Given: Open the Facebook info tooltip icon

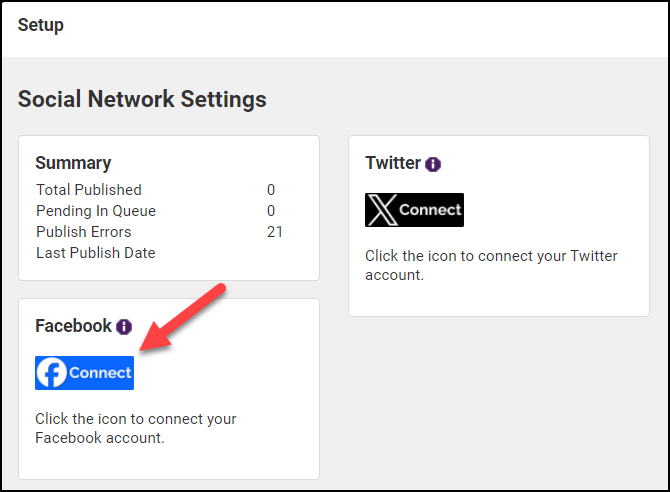Looking at the screenshot, I should click(124, 327).
